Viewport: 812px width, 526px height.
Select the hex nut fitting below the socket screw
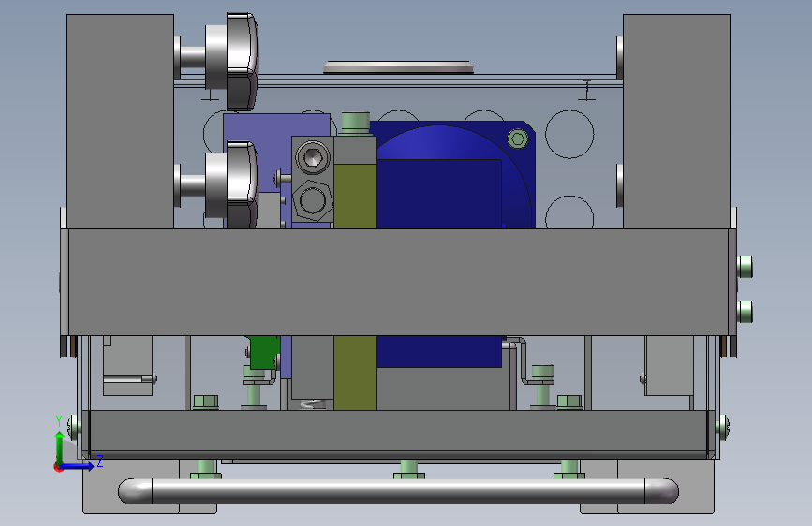pos(312,200)
